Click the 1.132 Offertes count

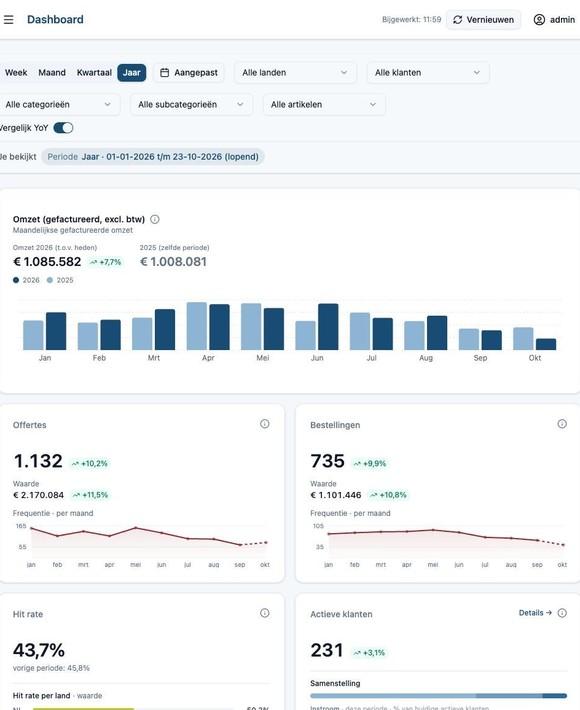click(x=38, y=461)
